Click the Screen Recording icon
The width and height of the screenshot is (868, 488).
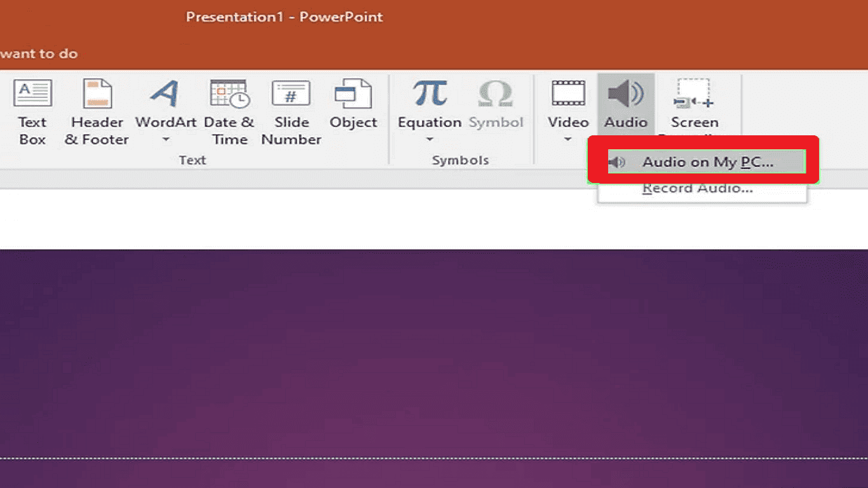click(x=695, y=93)
